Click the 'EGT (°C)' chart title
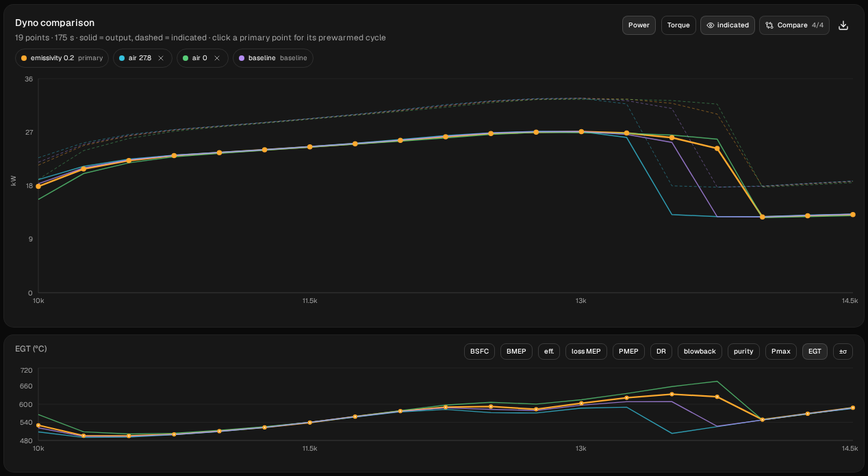Image resolution: width=868 pixels, height=476 pixels. click(x=31, y=349)
